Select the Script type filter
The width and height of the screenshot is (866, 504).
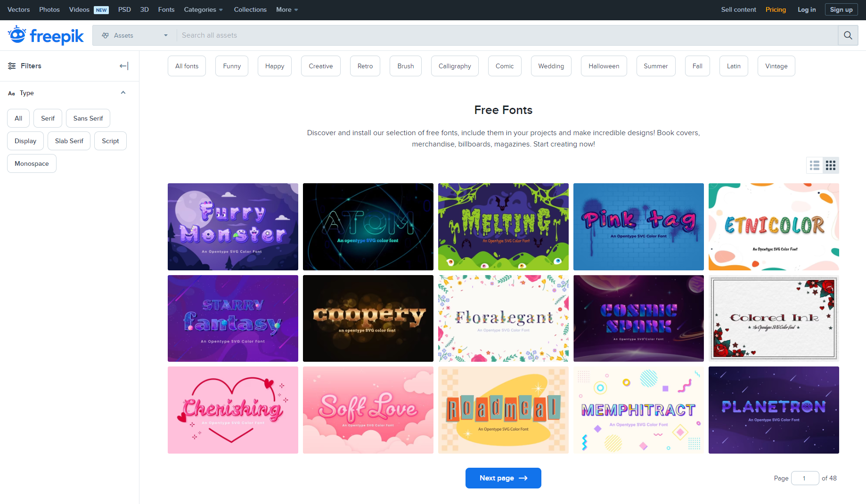pyautogui.click(x=110, y=141)
